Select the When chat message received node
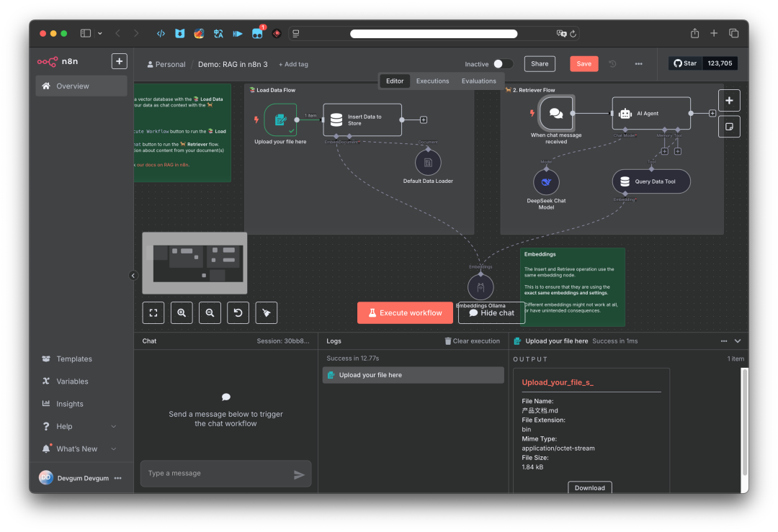Viewport: 778px width, 532px height. pyautogui.click(x=555, y=113)
